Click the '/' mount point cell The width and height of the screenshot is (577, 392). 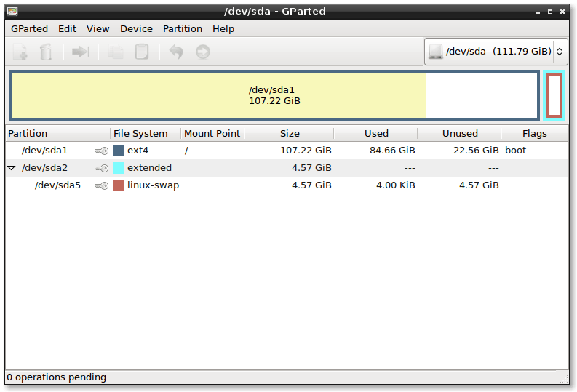click(x=186, y=151)
